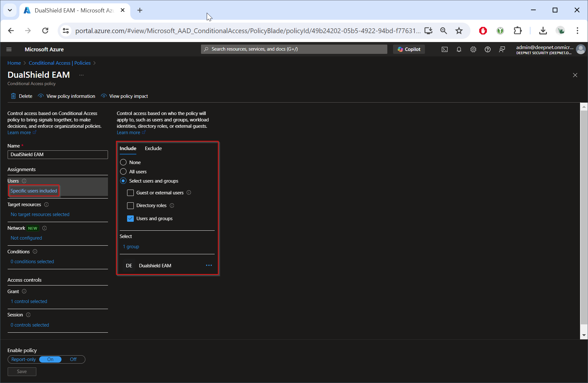
Task: Check the Guest or external users box
Action: pyautogui.click(x=130, y=193)
